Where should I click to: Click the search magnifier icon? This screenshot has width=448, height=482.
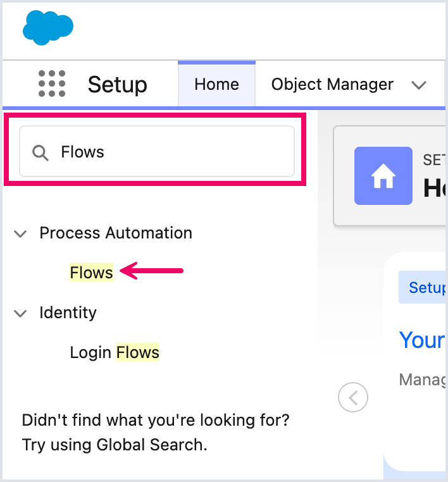40,153
